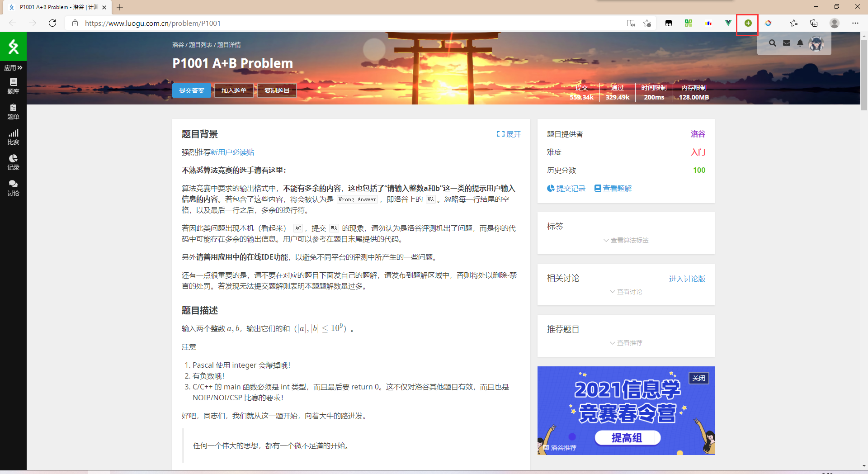Open the 记录 records page
The width and height of the screenshot is (868, 474).
[x=13, y=162]
